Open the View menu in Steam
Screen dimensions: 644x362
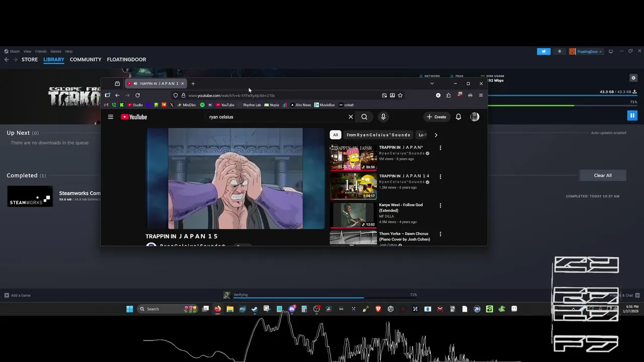pos(27,51)
